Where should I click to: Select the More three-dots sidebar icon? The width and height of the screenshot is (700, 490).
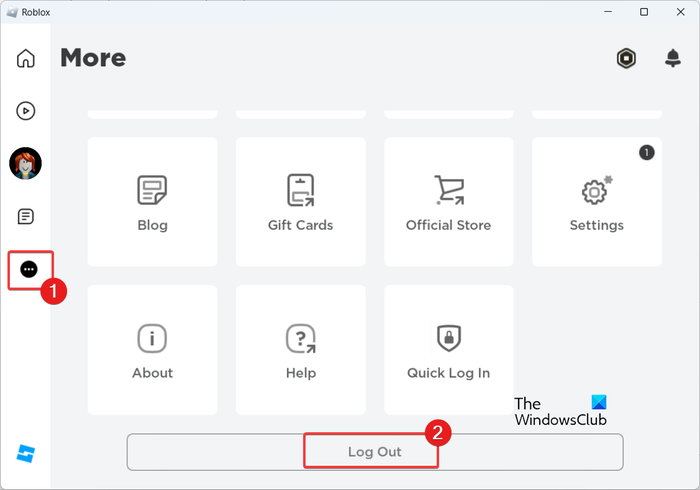pyautogui.click(x=29, y=270)
